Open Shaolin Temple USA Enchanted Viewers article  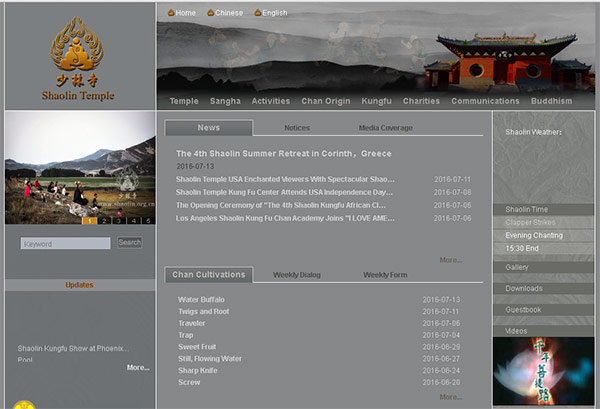(285, 179)
